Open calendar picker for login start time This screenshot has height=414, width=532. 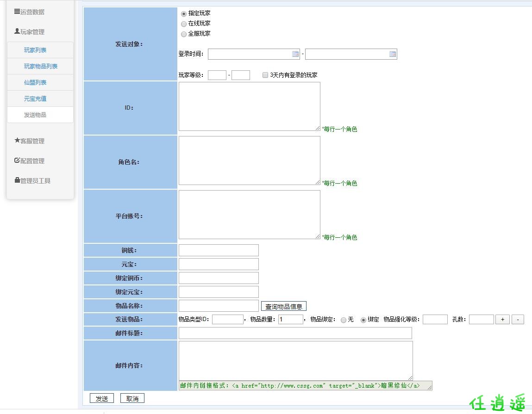click(x=295, y=54)
